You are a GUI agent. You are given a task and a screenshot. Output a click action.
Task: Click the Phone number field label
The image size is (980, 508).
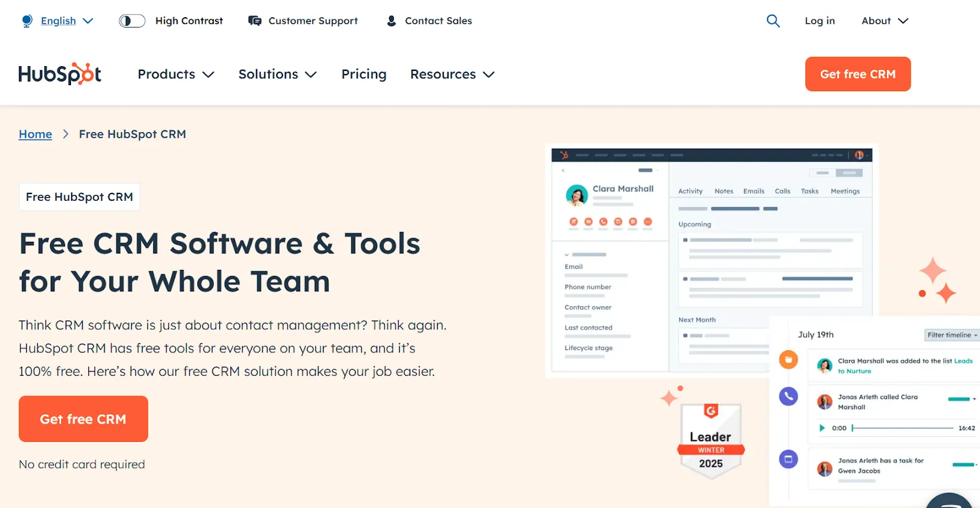click(x=588, y=287)
